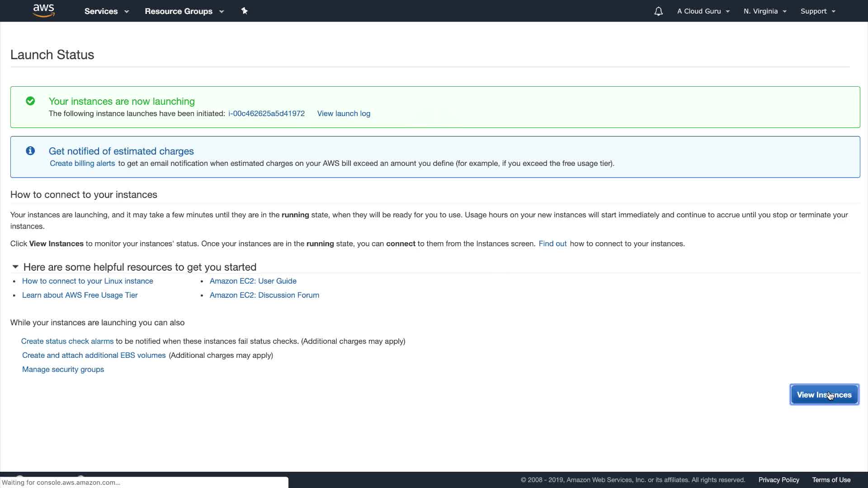868x488 pixels.
Task: Open the Services dropdown menu
Action: pos(106,11)
